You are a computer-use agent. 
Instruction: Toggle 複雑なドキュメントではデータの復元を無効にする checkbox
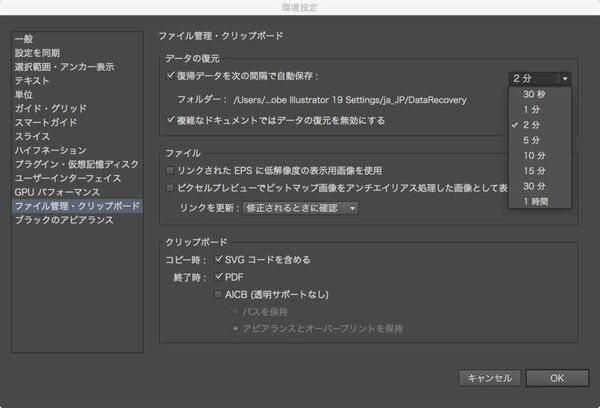click(171, 120)
